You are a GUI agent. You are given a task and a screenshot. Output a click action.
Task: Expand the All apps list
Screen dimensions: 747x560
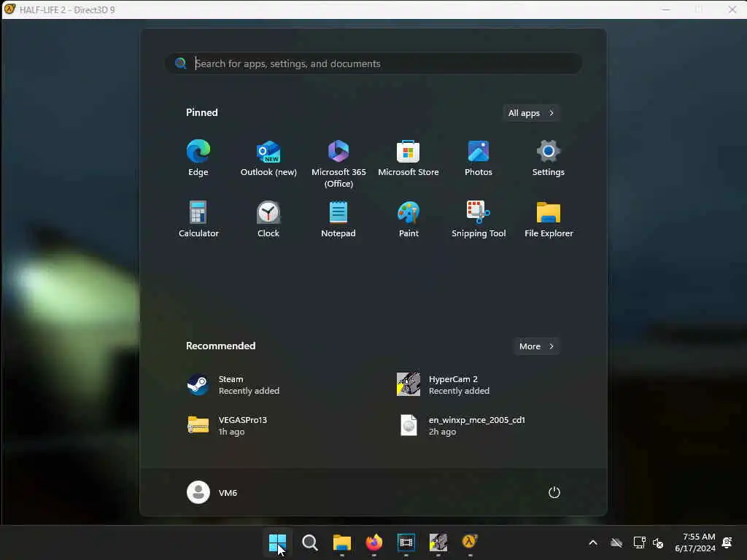click(x=531, y=113)
